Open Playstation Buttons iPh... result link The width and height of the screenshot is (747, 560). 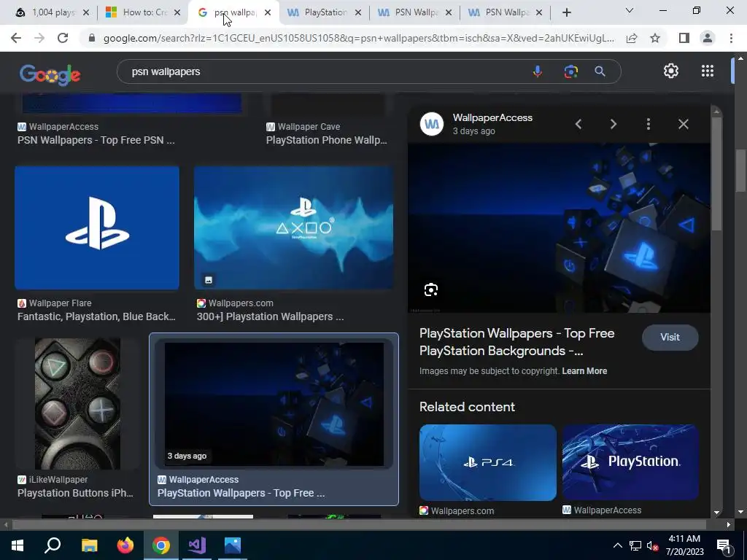click(x=75, y=493)
